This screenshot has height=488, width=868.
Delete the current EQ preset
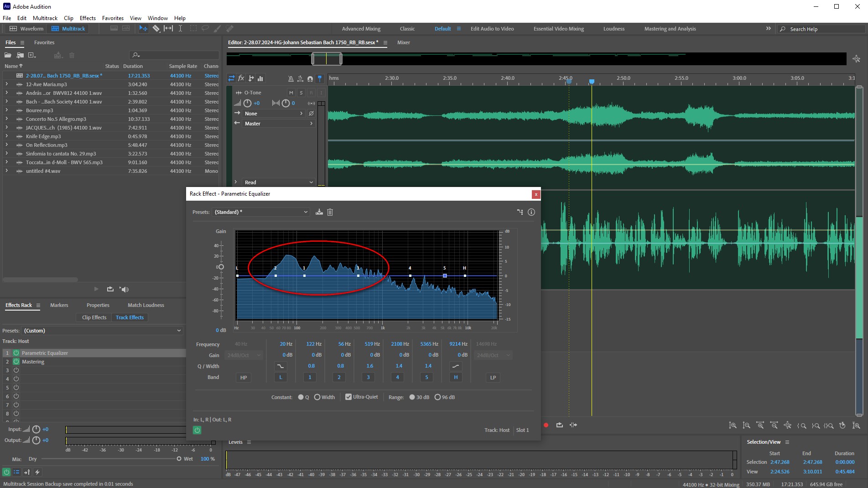[330, 212]
